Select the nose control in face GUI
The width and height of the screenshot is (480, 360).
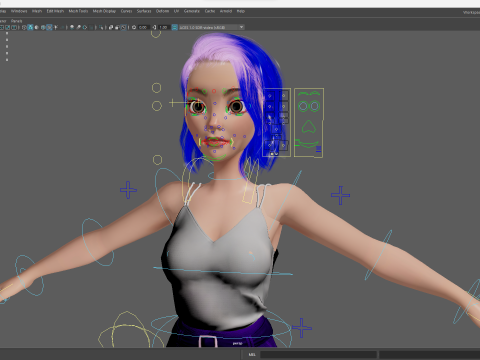pyautogui.click(x=309, y=126)
